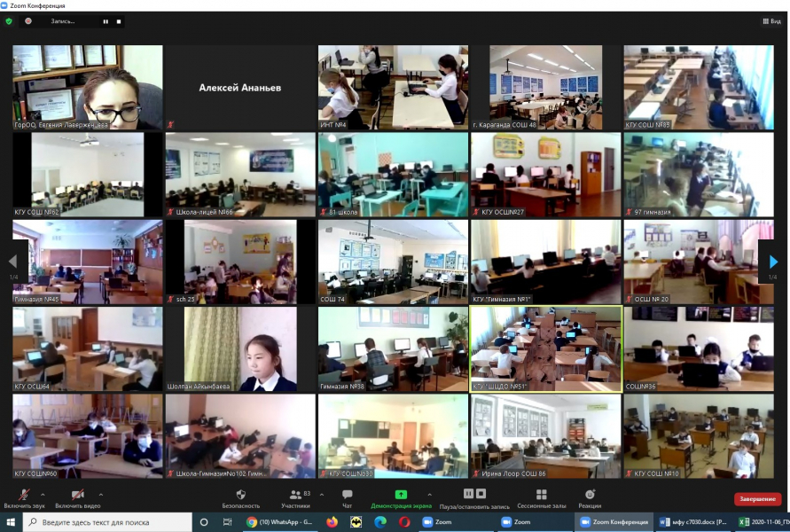Open the Реакции reactions menu
Screen dimensions: 790x532
[x=590, y=498]
